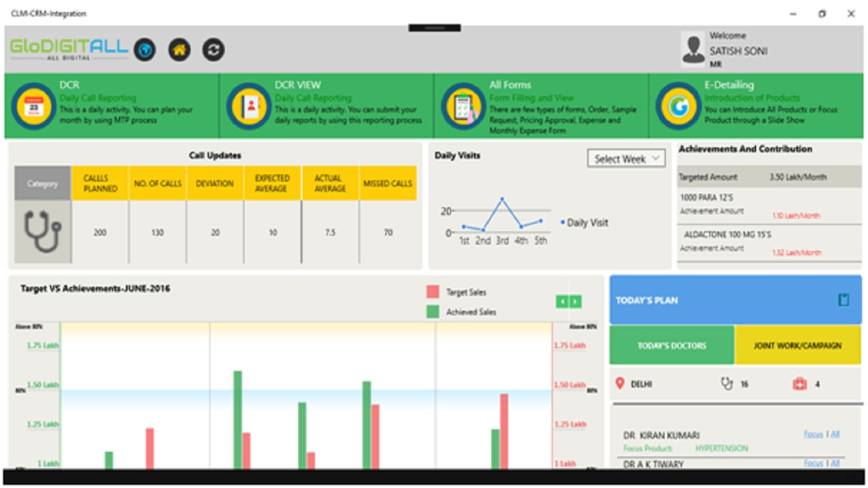Select the stethoscope Category icon in Call Updates
The image size is (868, 488).
[43, 231]
